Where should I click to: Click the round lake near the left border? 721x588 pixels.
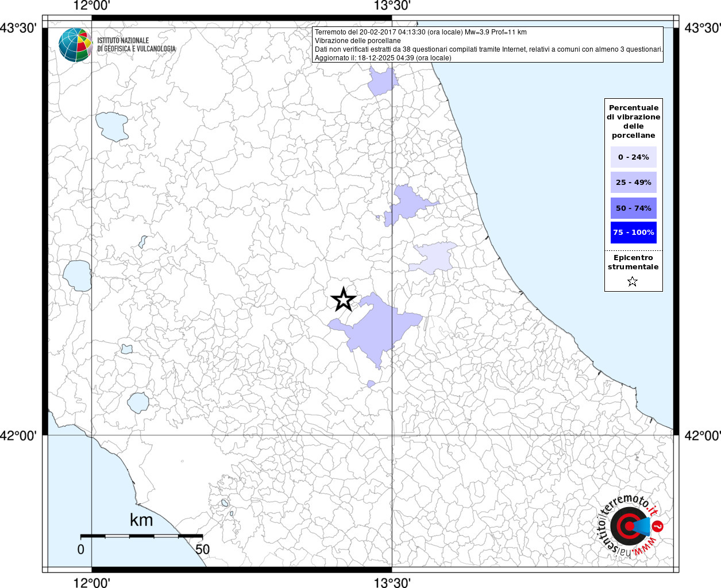77,276
